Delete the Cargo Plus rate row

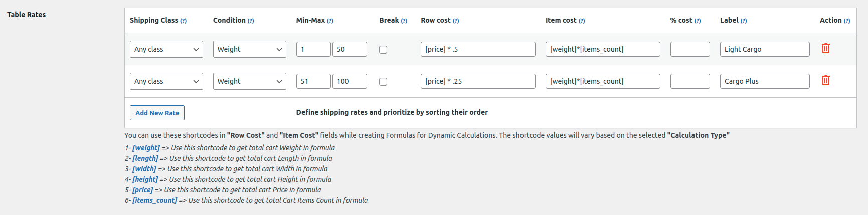point(825,81)
